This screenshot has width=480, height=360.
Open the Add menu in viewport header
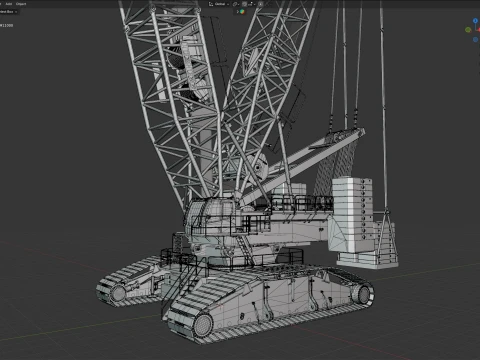[x=9, y=4]
